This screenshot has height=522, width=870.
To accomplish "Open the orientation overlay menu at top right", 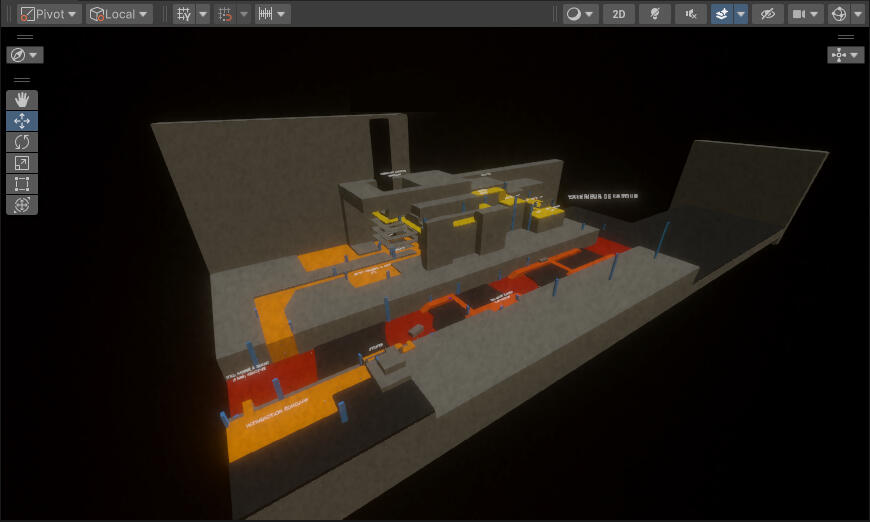I will coord(845,55).
